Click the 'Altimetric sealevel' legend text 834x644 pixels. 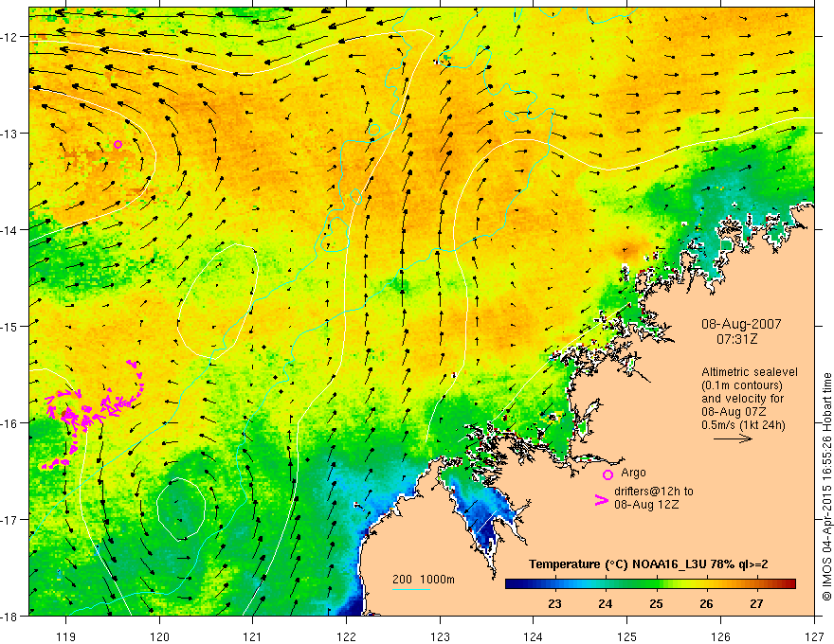[749, 372]
